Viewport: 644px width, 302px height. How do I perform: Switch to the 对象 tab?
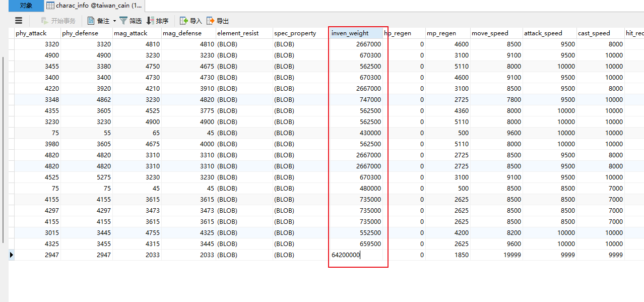tap(26, 6)
